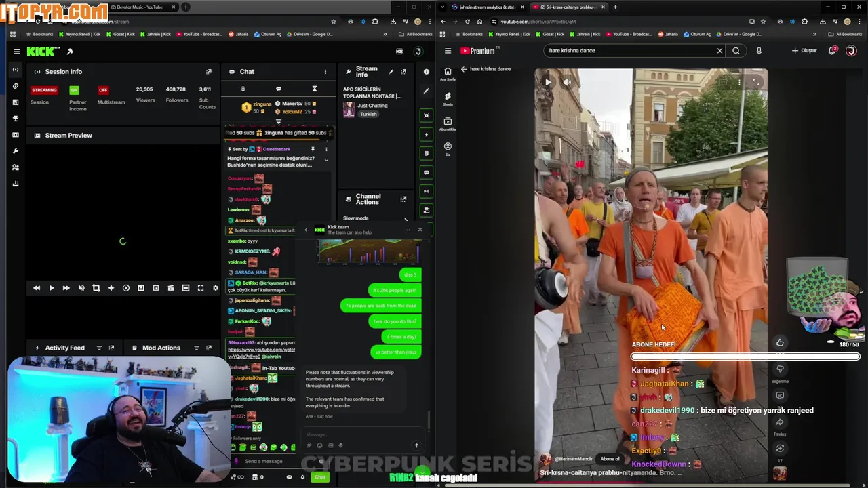868x488 pixels.
Task: Go back in the Kick team support chat
Action: (306, 230)
